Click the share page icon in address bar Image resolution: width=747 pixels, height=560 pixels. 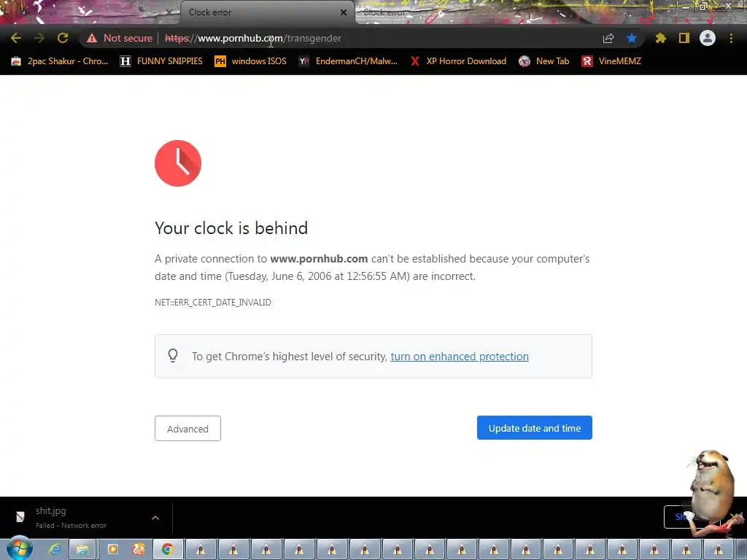pos(608,38)
